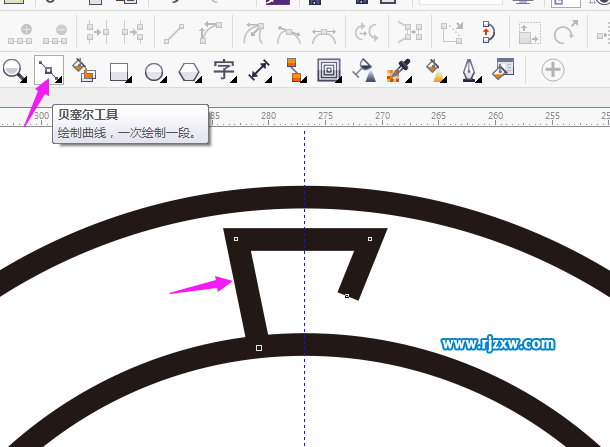
Task: Select the Rectangle tool
Action: (x=120, y=72)
